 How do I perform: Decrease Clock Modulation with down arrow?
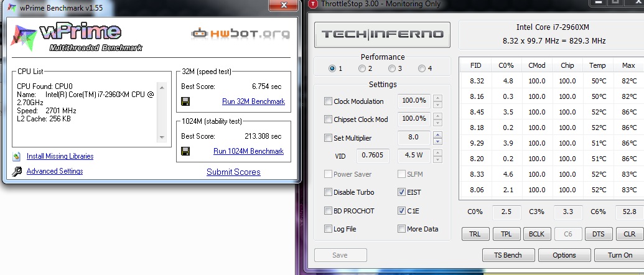[437, 105]
